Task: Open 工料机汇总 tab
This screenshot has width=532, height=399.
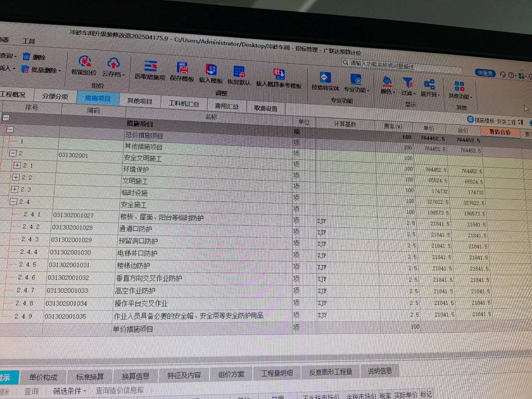Action: (x=184, y=104)
